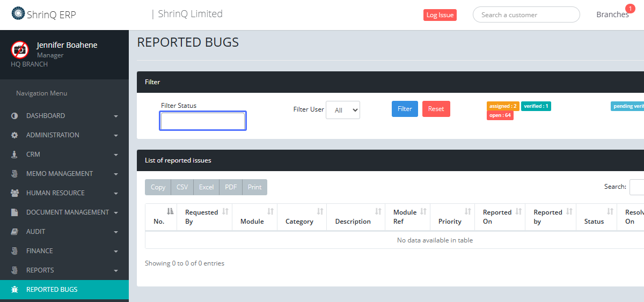Image resolution: width=644 pixels, height=302 pixels.
Task: Click the Human Resource people icon
Action: click(x=14, y=193)
